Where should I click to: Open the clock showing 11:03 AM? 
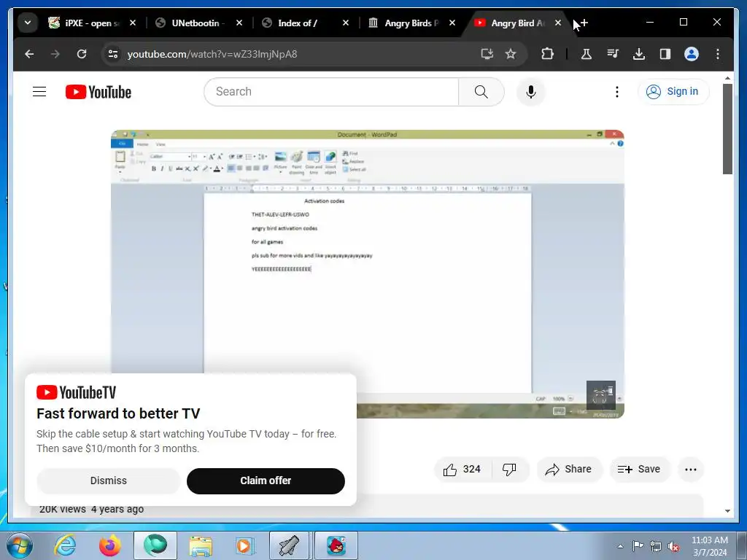[x=709, y=546]
